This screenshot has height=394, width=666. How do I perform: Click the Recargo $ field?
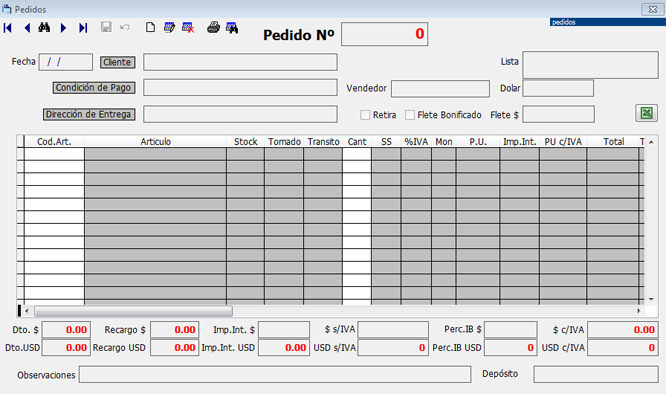175,330
